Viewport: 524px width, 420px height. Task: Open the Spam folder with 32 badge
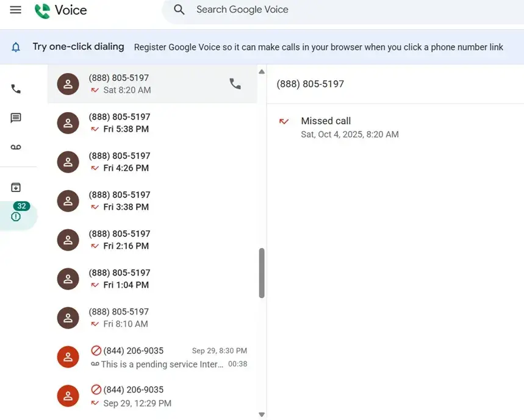(16, 216)
